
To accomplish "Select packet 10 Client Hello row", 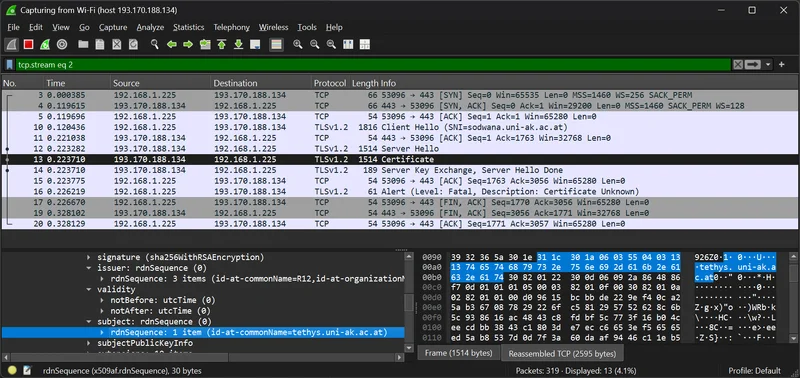I will coord(401,127).
